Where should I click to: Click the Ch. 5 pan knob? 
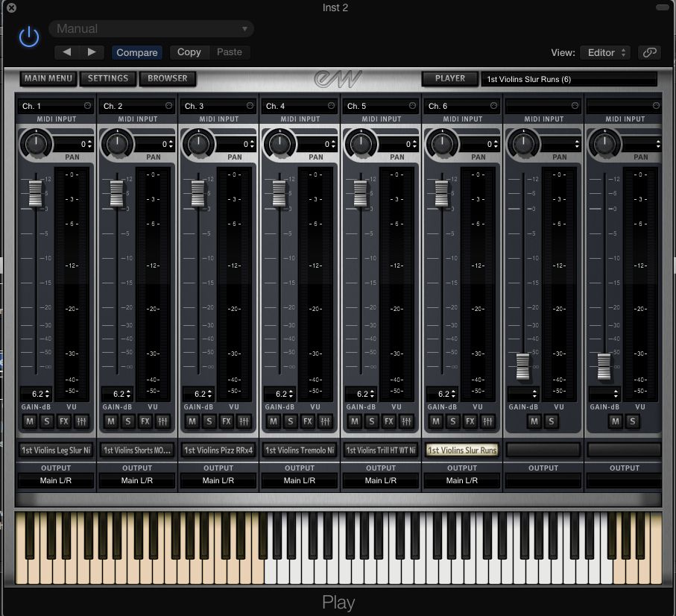(x=361, y=144)
